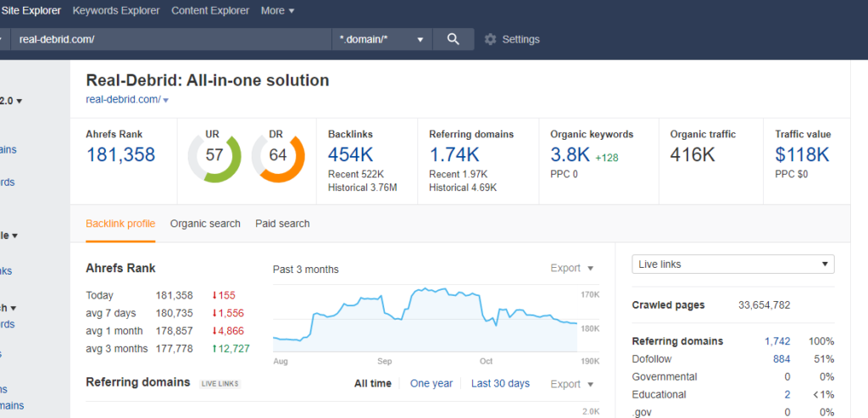Click the Crawled pages value 33,654,782
Viewport: 868px width, 418px height.
tap(765, 305)
